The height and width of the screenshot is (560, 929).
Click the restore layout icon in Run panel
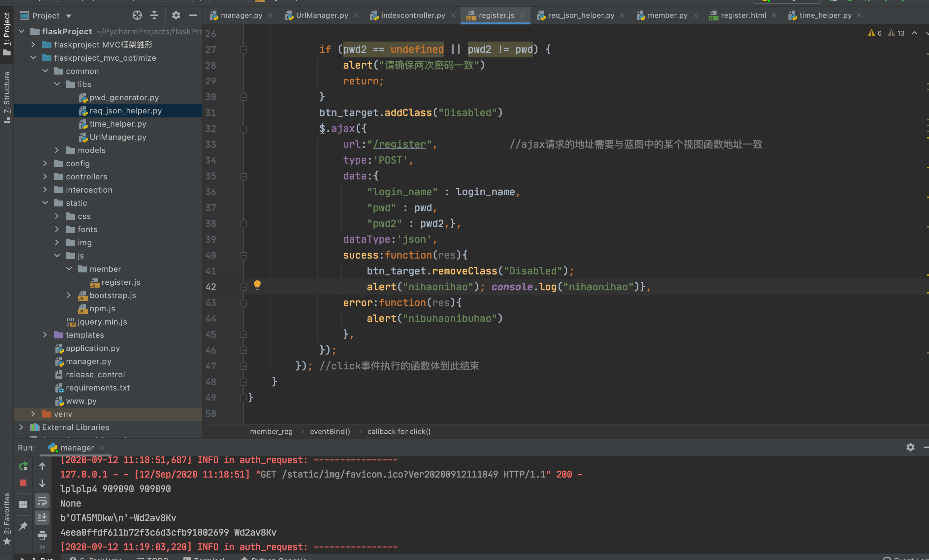[23, 504]
